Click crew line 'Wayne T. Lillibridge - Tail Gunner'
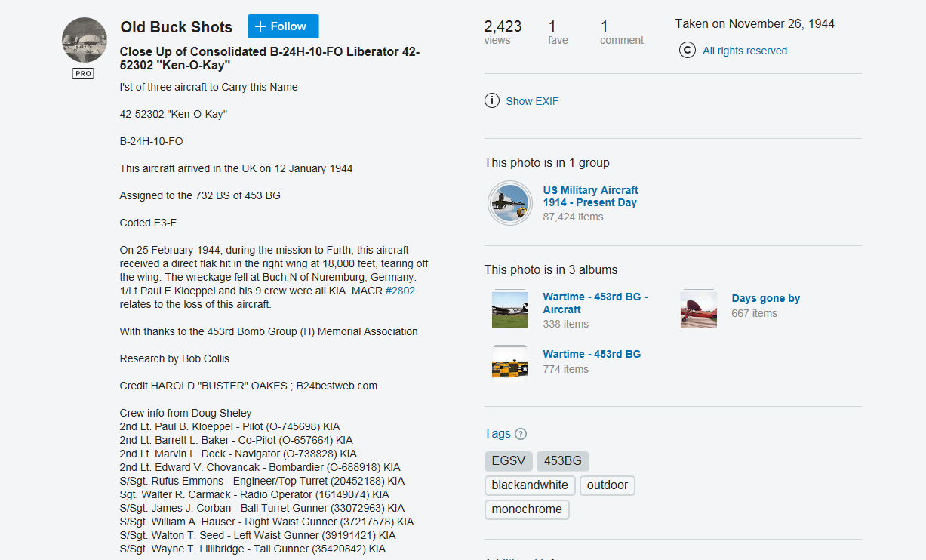 coord(253,549)
